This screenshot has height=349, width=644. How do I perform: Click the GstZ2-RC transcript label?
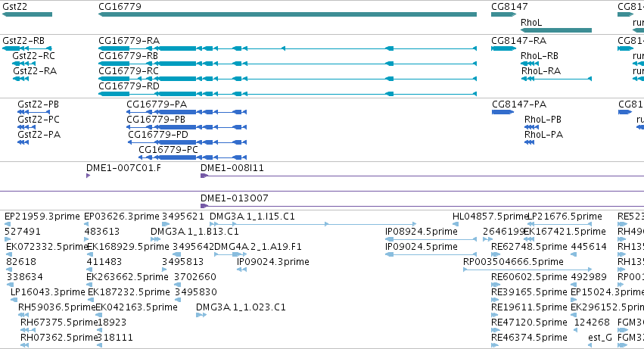33,56
